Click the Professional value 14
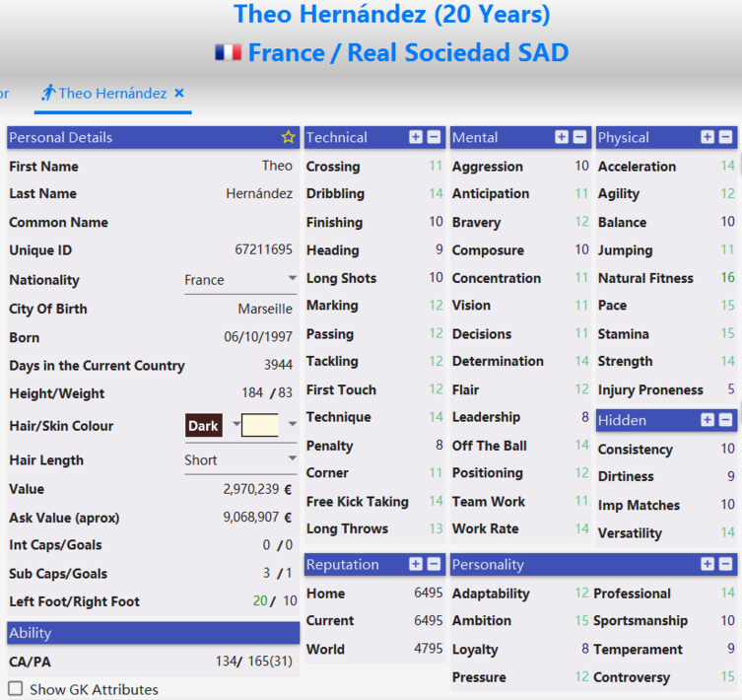The image size is (742, 700). 727,593
